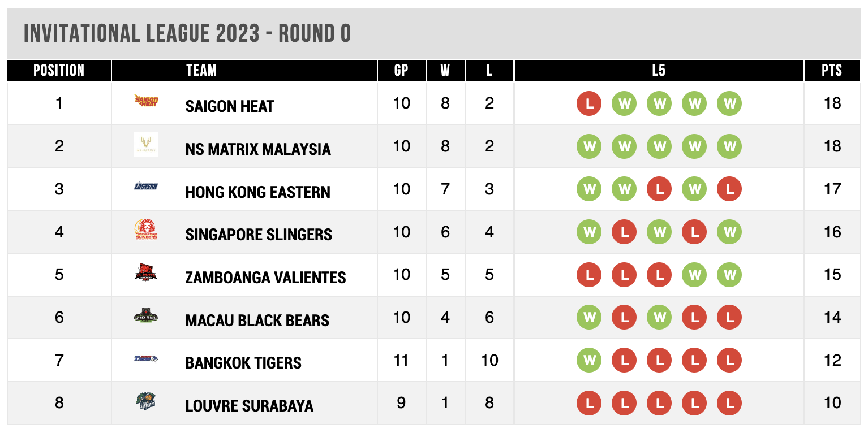Sort by the GP column header
The image size is (868, 433).
[401, 71]
